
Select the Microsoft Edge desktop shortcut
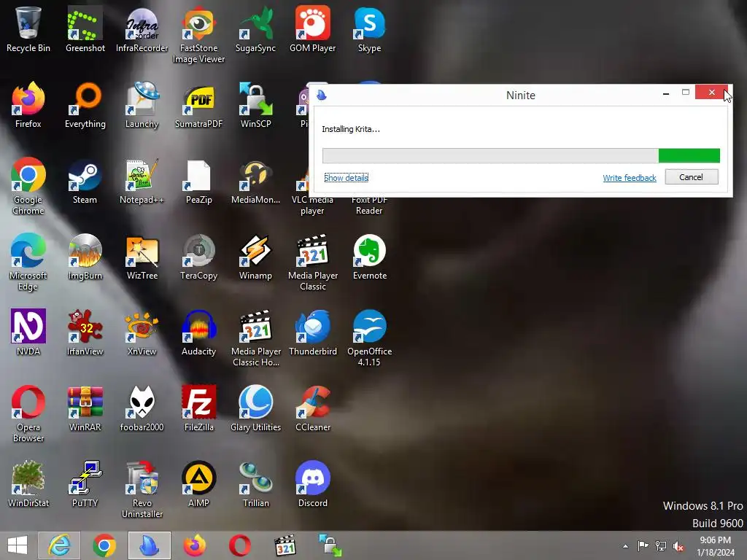click(x=28, y=262)
